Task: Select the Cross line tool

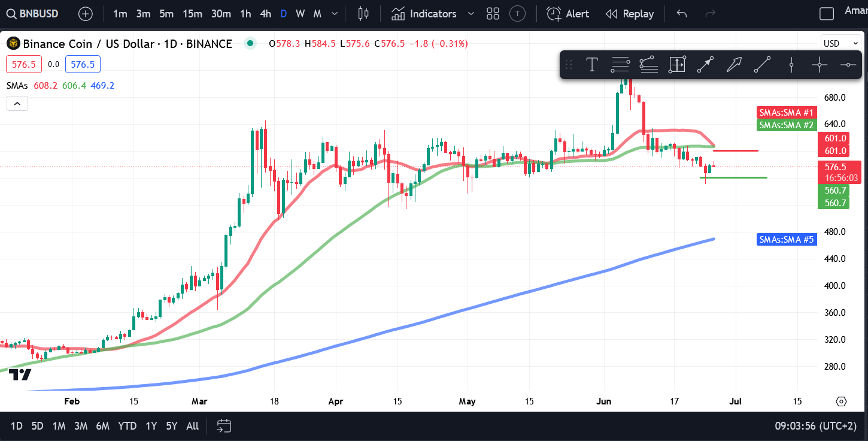Action: tap(819, 64)
